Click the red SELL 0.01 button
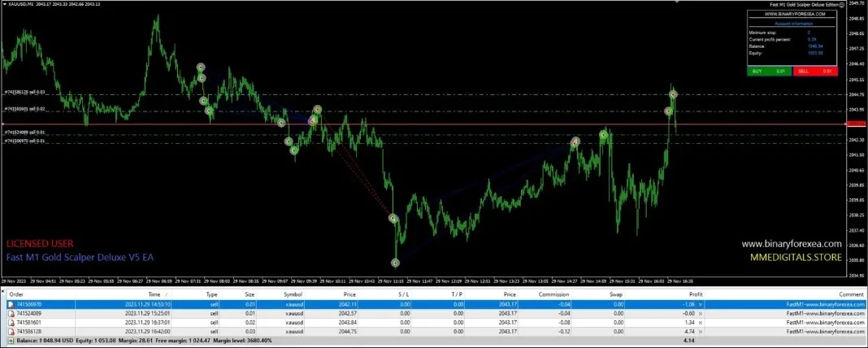Viewport: 868px width, 348px height. click(x=815, y=71)
